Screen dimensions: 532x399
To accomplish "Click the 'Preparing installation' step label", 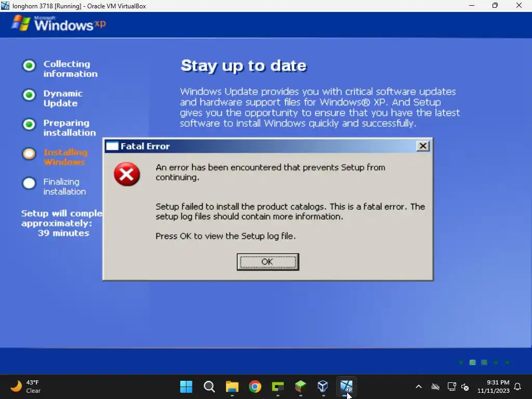I will (x=70, y=128).
